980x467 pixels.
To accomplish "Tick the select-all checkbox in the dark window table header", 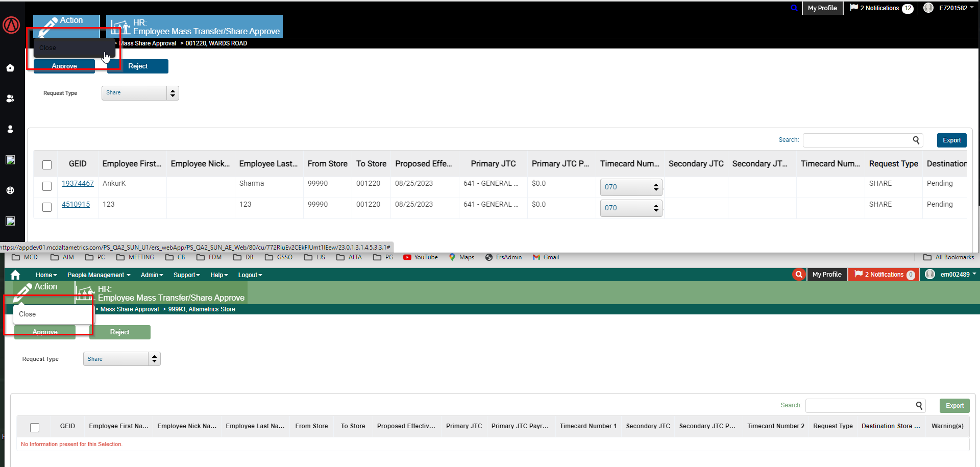I will coord(47,164).
